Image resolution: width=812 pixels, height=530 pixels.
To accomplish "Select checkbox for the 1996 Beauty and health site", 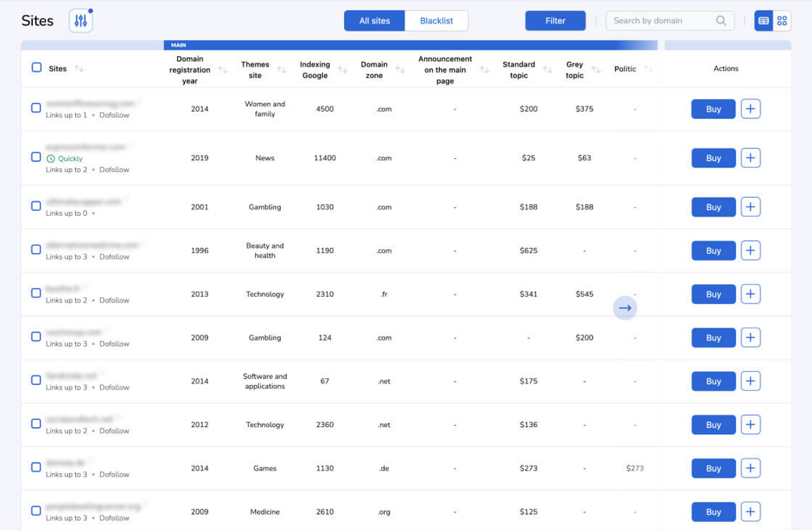I will click(x=36, y=249).
